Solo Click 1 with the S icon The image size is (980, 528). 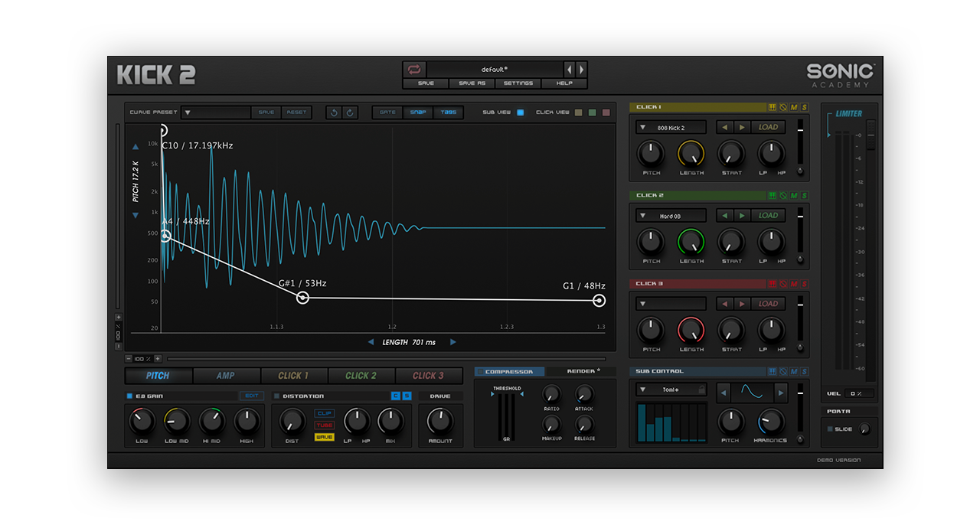805,107
